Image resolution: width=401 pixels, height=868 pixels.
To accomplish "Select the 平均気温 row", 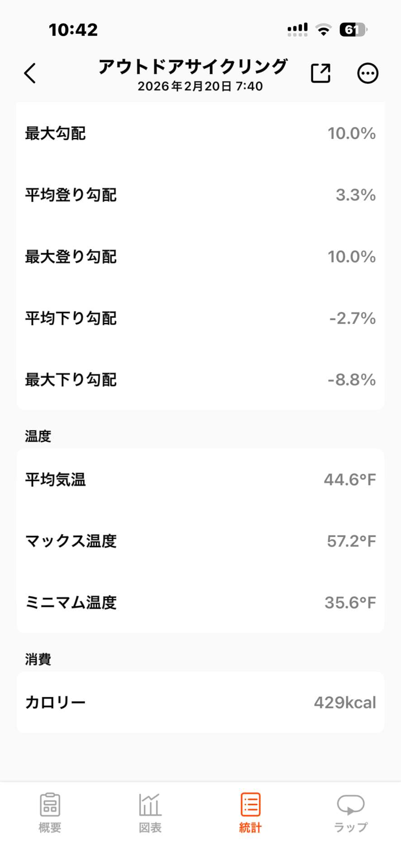I will pyautogui.click(x=200, y=479).
